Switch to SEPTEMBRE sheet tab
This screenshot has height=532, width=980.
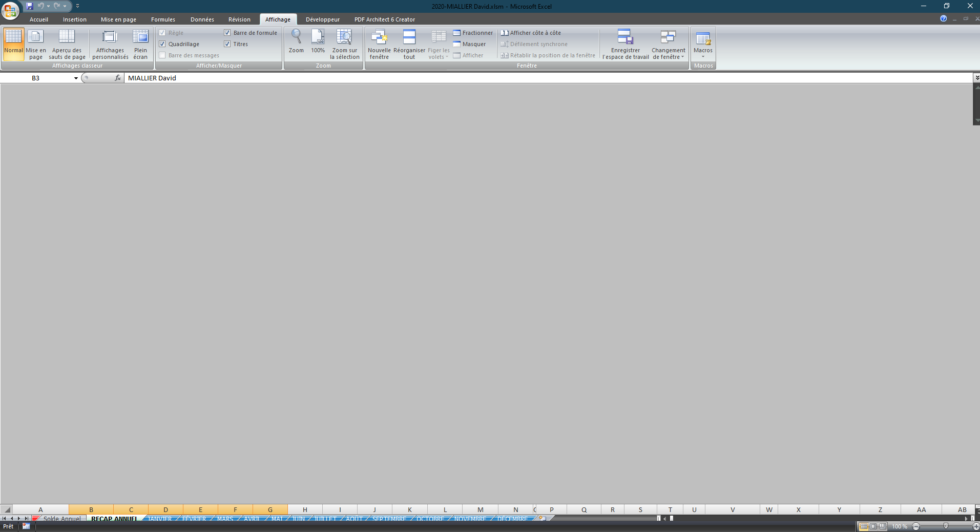pyautogui.click(x=389, y=519)
